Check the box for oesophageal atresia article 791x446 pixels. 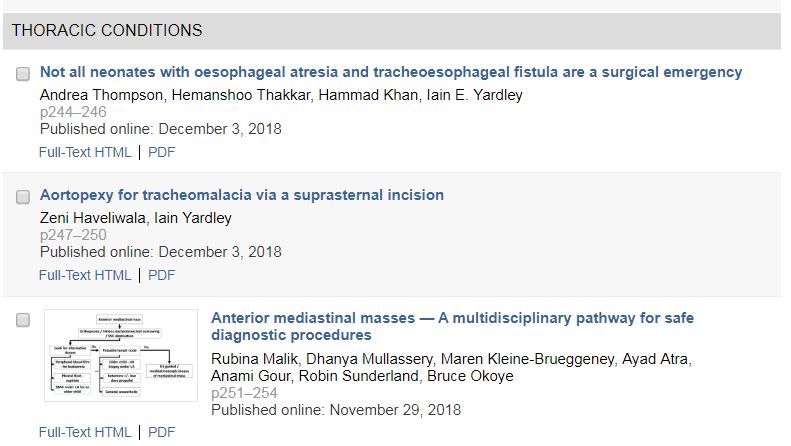(23, 74)
